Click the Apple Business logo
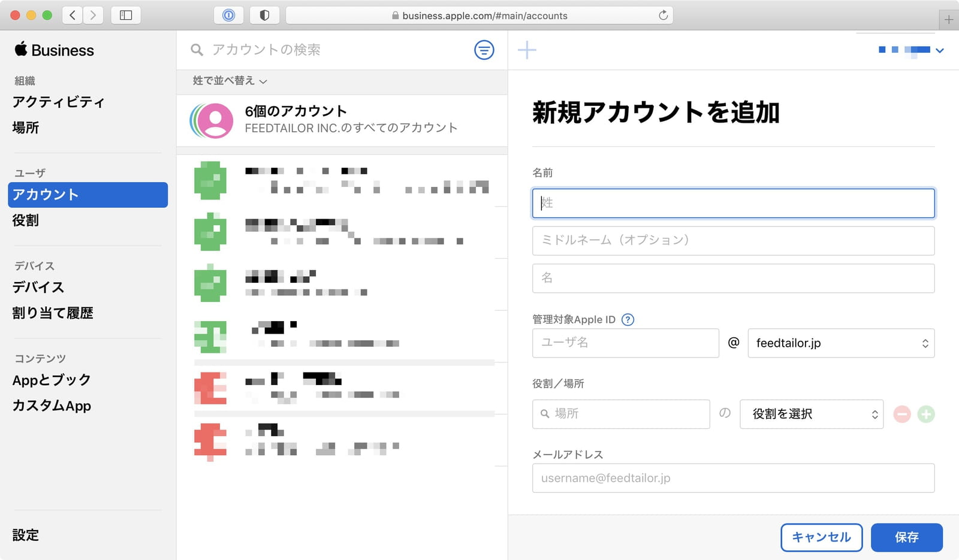The height and width of the screenshot is (560, 959). pyautogui.click(x=54, y=50)
